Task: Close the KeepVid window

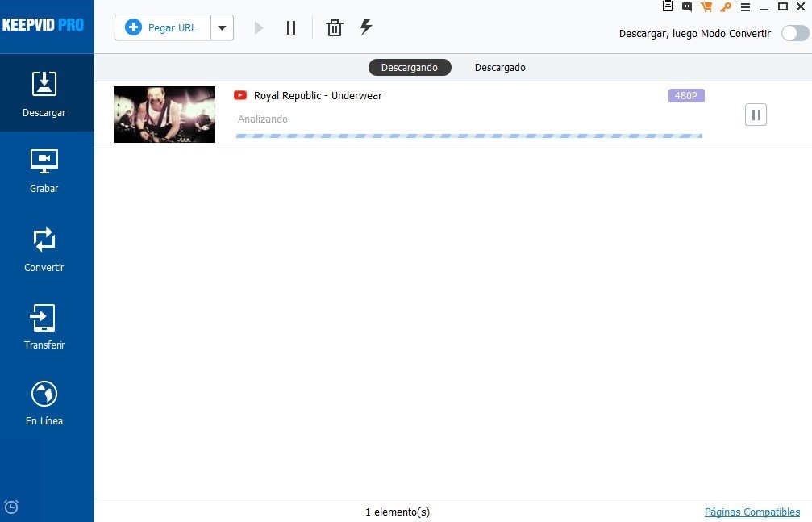Action: [801, 6]
